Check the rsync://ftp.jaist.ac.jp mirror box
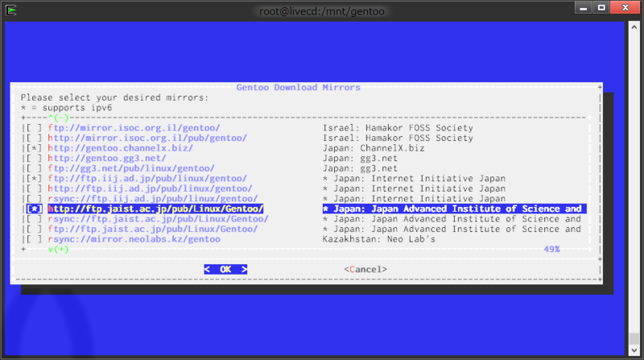This screenshot has height=360, width=644. (35, 219)
